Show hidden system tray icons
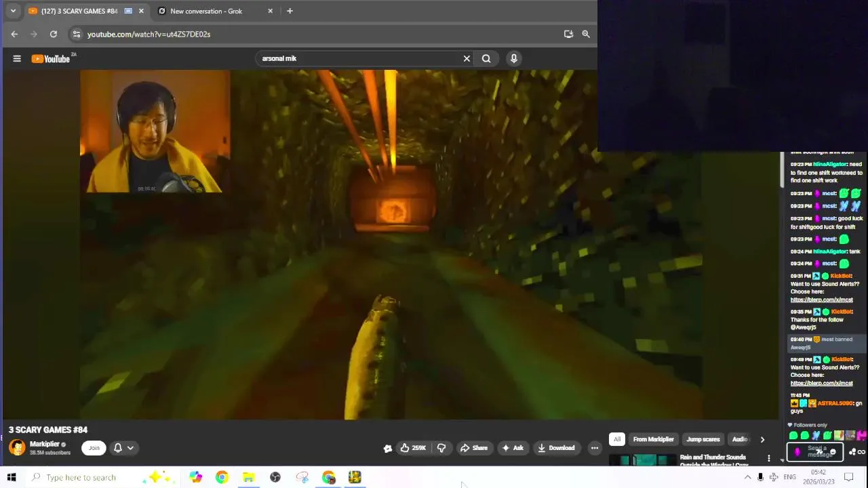 (747, 477)
